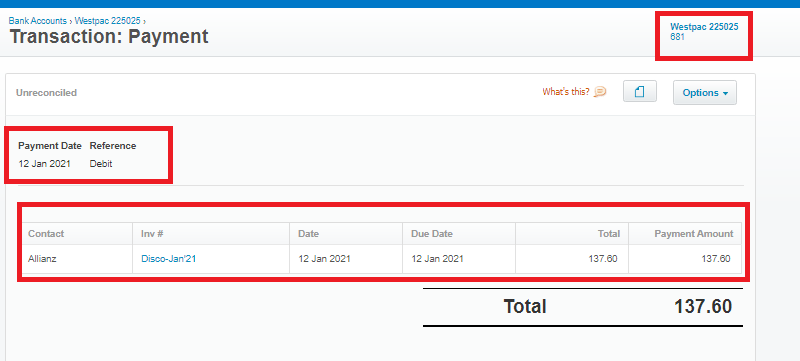Click the Payment Date label
Image resolution: width=800 pixels, height=361 pixels.
pyautogui.click(x=50, y=146)
